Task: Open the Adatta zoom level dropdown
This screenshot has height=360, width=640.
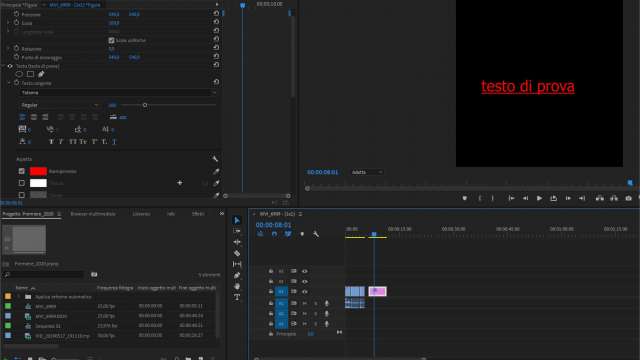Action: click(367, 172)
